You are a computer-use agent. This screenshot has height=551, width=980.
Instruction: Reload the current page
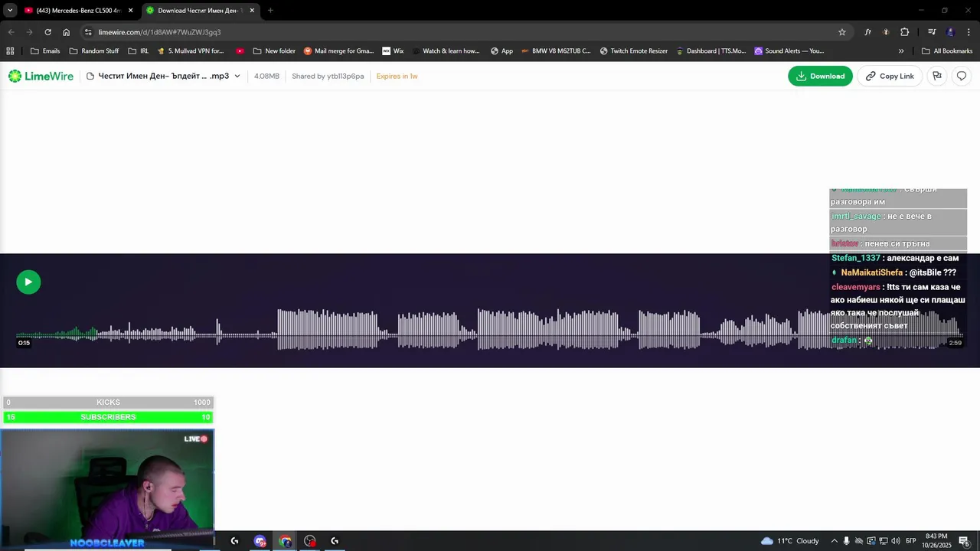point(47,32)
